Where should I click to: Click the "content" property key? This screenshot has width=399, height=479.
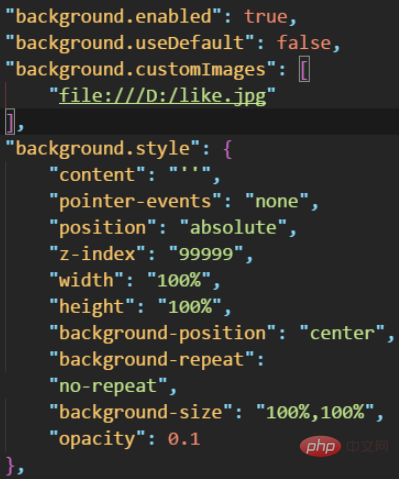tap(97, 175)
